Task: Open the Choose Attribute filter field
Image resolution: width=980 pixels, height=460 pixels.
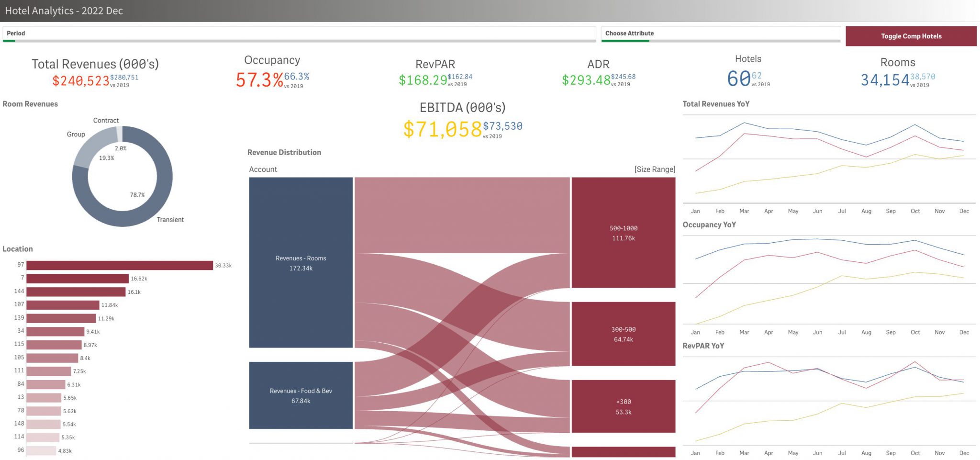Action: pos(718,34)
